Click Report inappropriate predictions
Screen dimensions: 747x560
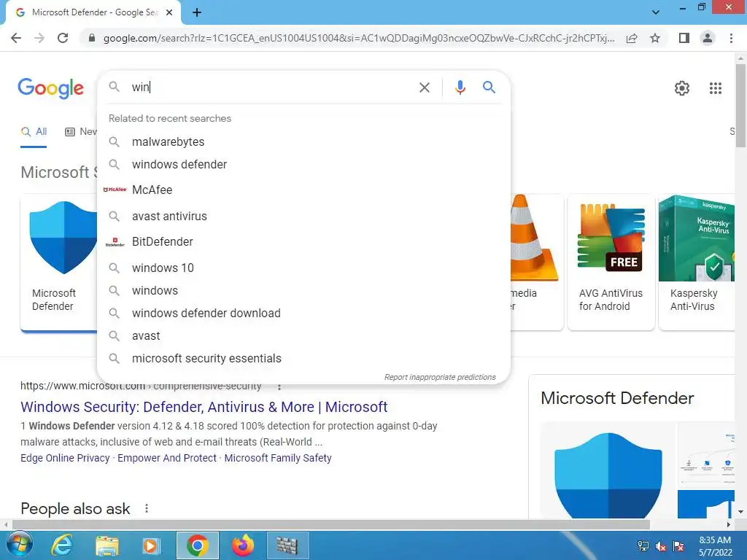pyautogui.click(x=440, y=377)
